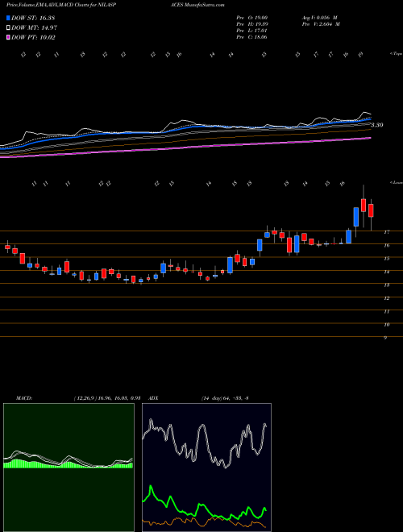The image size is (403, 532).
Task: Click the '<-Tops' label
Action: [x=396, y=54]
